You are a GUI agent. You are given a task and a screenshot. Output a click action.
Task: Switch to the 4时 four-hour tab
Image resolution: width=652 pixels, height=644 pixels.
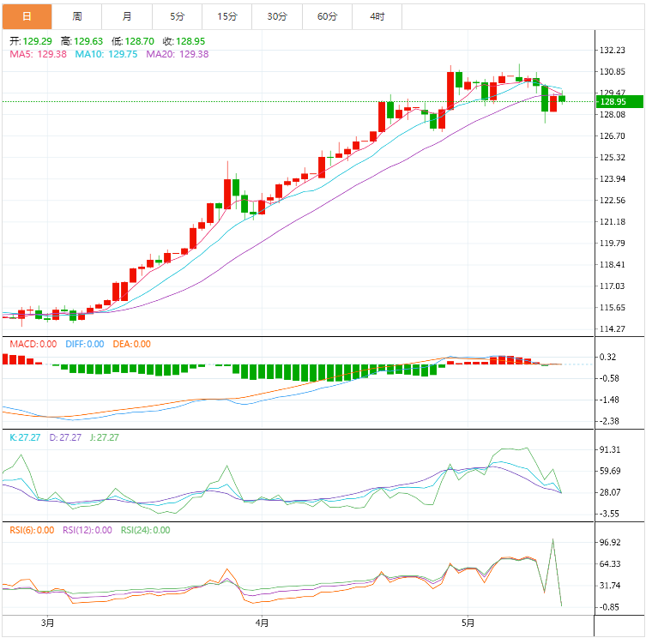coord(377,16)
